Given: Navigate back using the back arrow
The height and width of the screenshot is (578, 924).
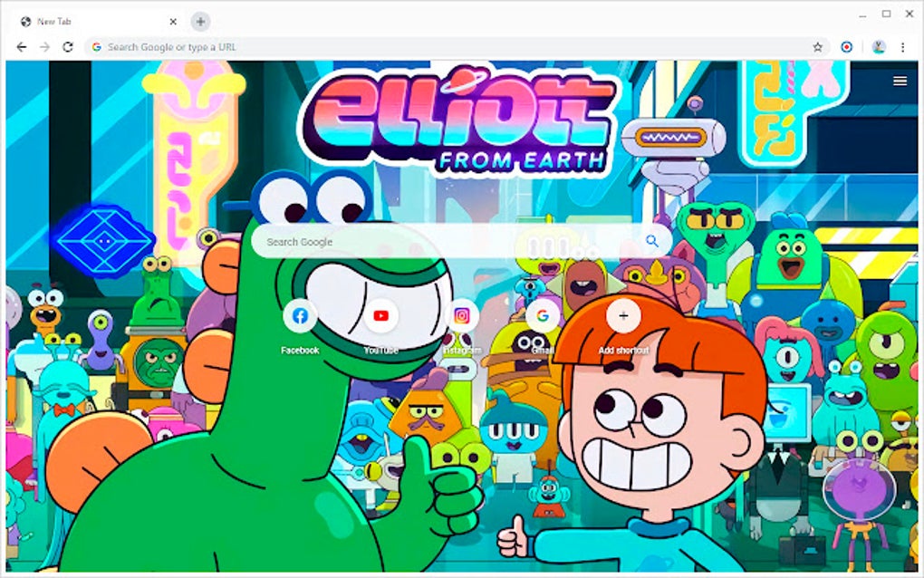Looking at the screenshot, I should click(x=20, y=46).
